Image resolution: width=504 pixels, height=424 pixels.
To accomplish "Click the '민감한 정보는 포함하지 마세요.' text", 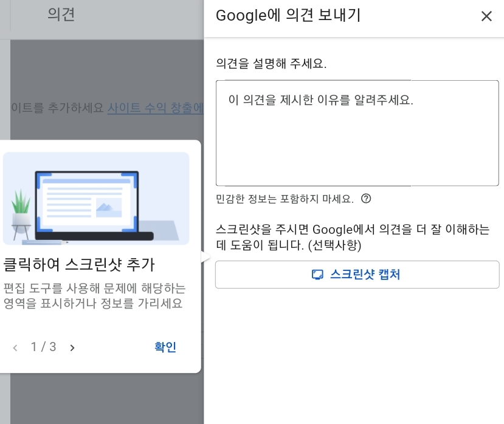I will click(x=285, y=199).
